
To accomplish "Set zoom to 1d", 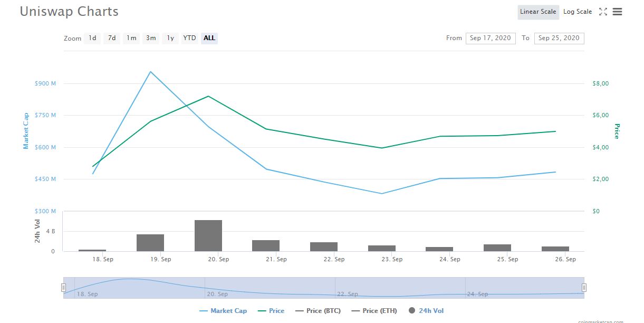I will (x=92, y=38).
